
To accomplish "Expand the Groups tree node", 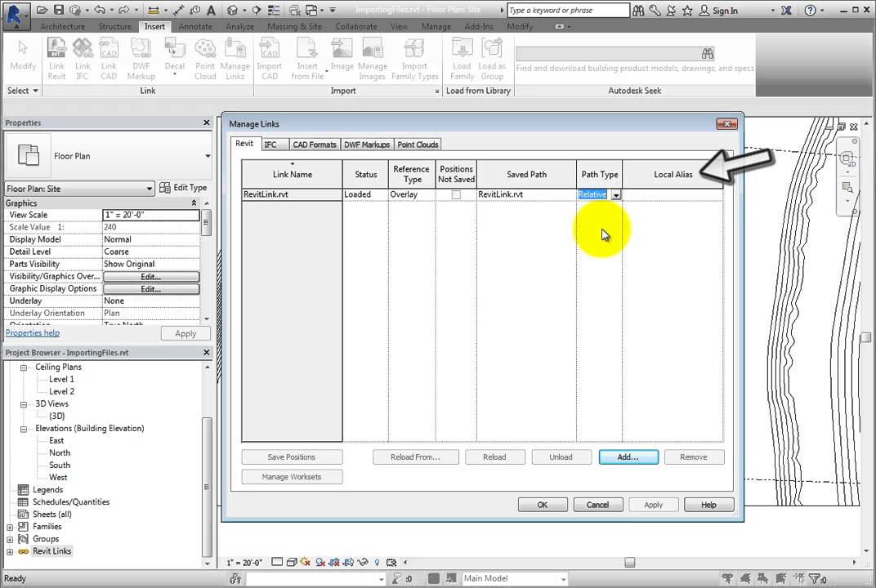I will [10, 540].
